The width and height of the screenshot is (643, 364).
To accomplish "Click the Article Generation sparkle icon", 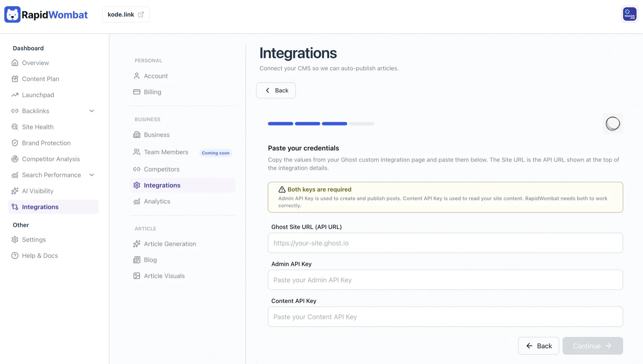I will (x=137, y=244).
